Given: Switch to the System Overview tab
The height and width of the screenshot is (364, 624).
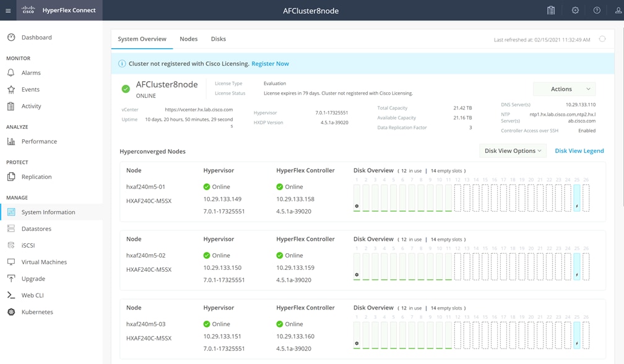Looking at the screenshot, I should click(142, 39).
